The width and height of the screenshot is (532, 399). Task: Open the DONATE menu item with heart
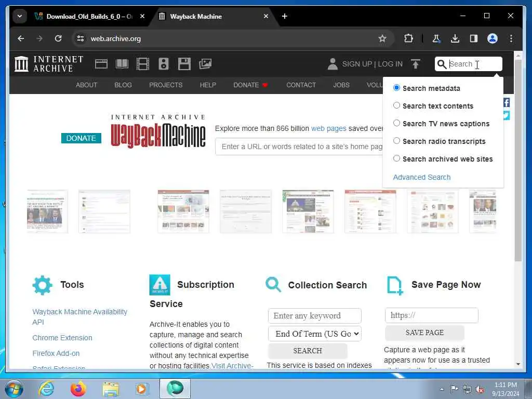pos(251,85)
